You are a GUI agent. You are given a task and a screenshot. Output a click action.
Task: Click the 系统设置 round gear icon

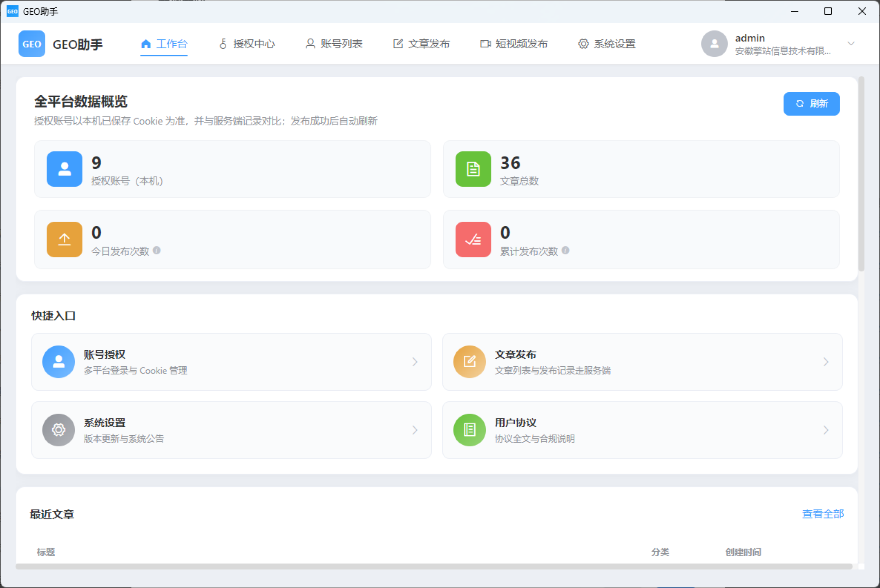58,430
